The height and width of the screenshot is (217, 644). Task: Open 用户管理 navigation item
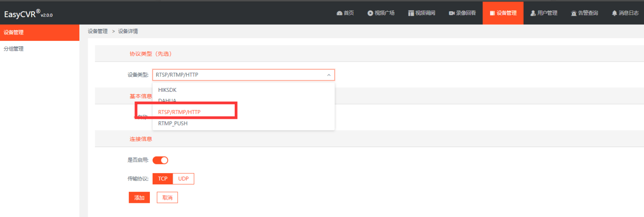click(544, 13)
